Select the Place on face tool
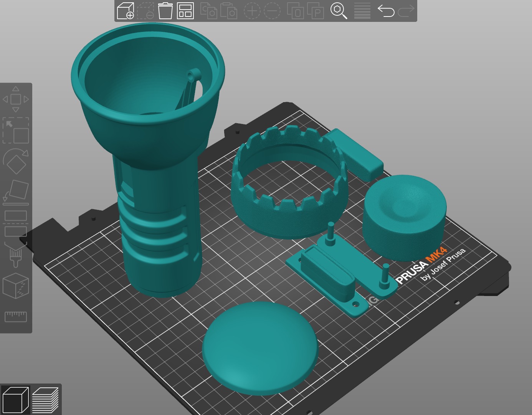This screenshot has width=532, height=415. point(16,192)
